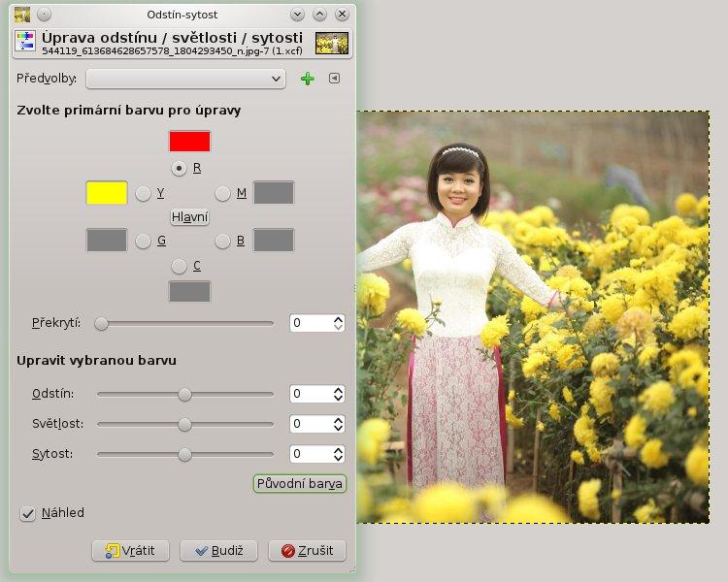Click the Původní barva reset color button
Viewport: 728px width, 582px height.
coord(300,484)
